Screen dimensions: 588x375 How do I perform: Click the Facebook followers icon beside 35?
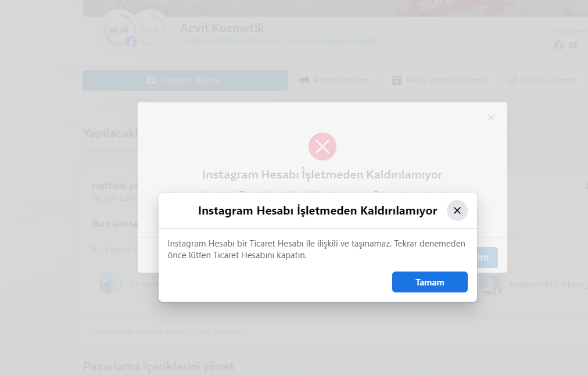[x=559, y=45]
